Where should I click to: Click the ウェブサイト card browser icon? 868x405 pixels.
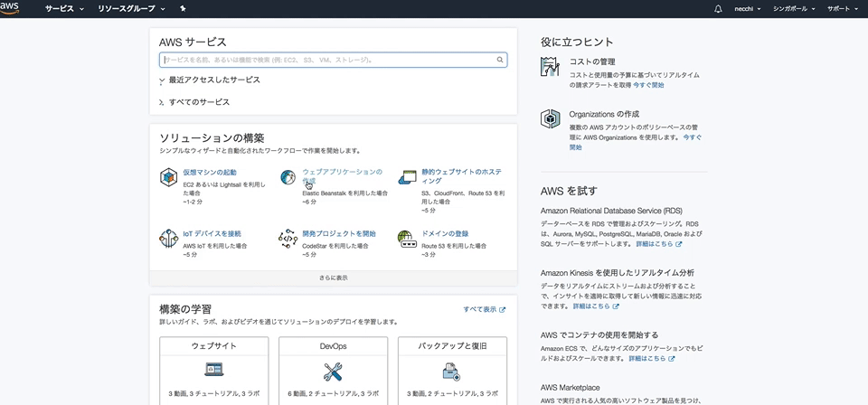[x=213, y=369]
